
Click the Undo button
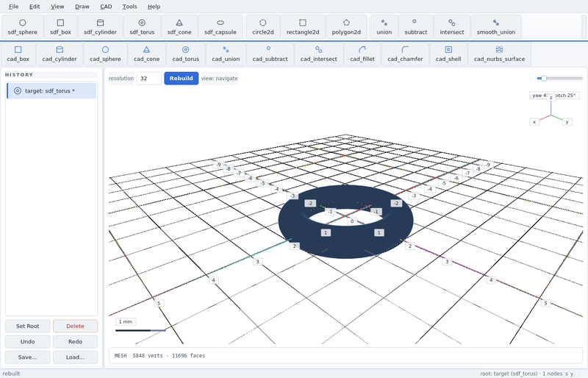(x=28, y=341)
